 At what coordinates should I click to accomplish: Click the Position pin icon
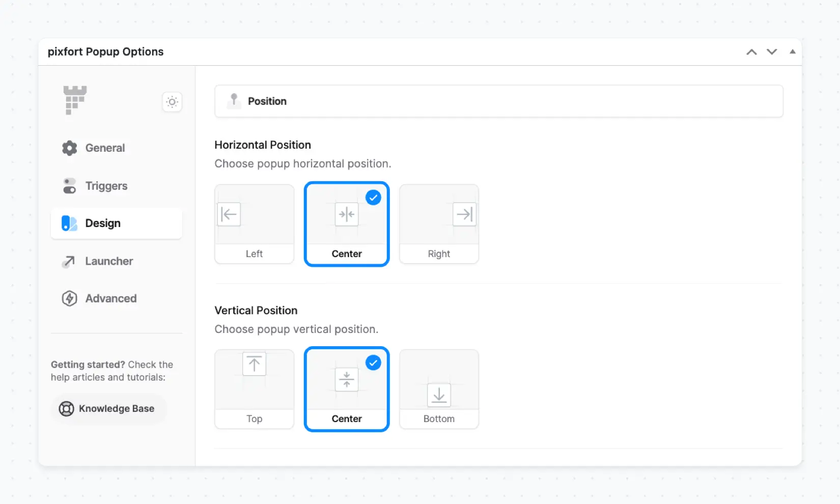(x=234, y=100)
